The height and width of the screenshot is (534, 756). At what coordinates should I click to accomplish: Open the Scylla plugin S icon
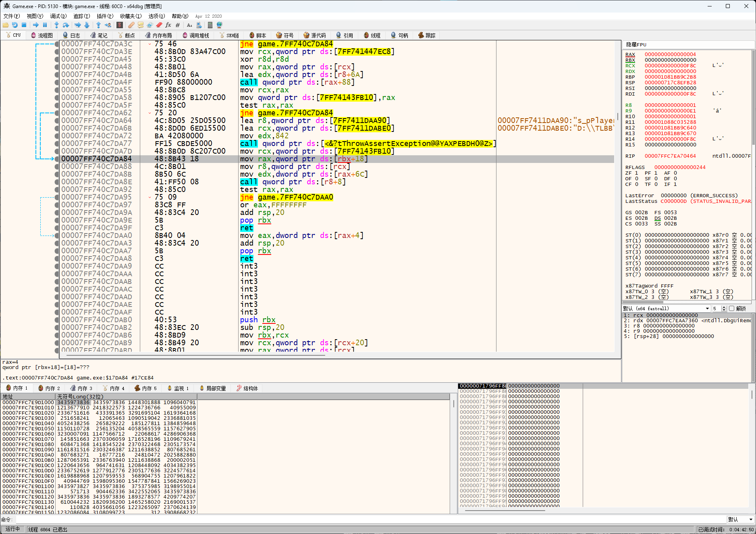(119, 25)
